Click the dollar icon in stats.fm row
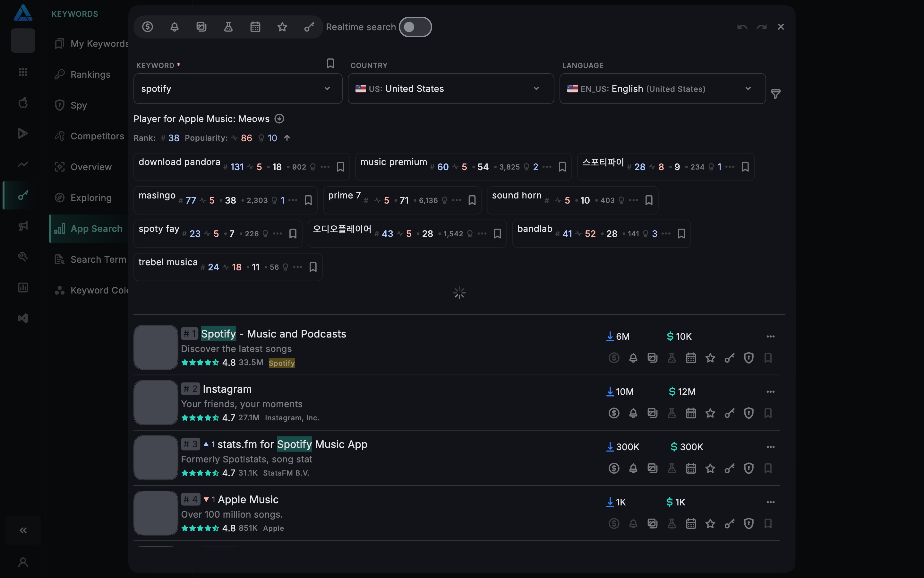924x578 pixels. pyautogui.click(x=613, y=468)
